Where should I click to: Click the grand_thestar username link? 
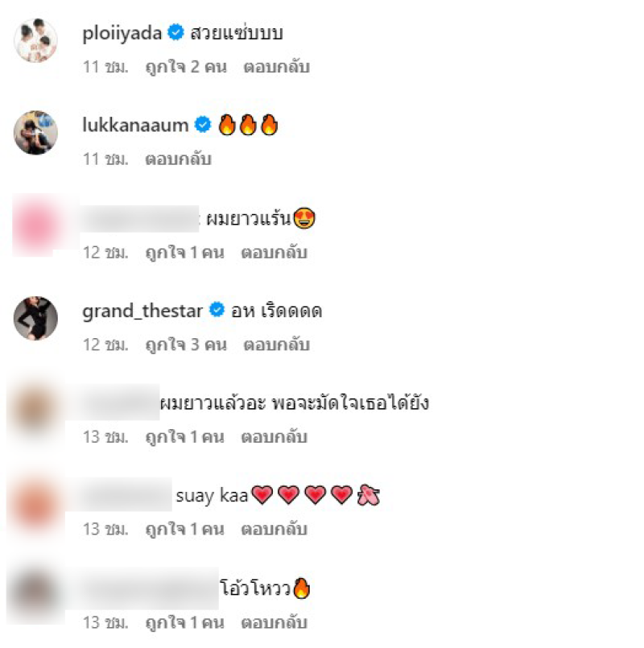click(142, 311)
